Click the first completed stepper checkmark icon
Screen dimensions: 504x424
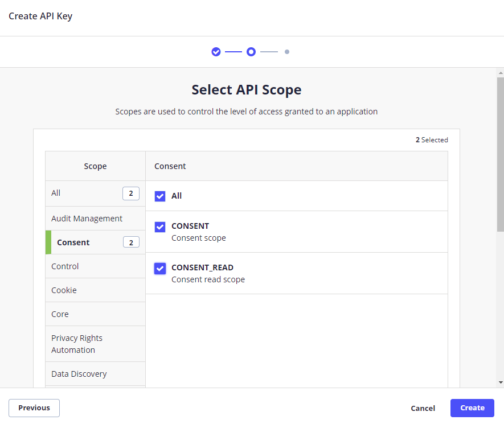(x=216, y=51)
